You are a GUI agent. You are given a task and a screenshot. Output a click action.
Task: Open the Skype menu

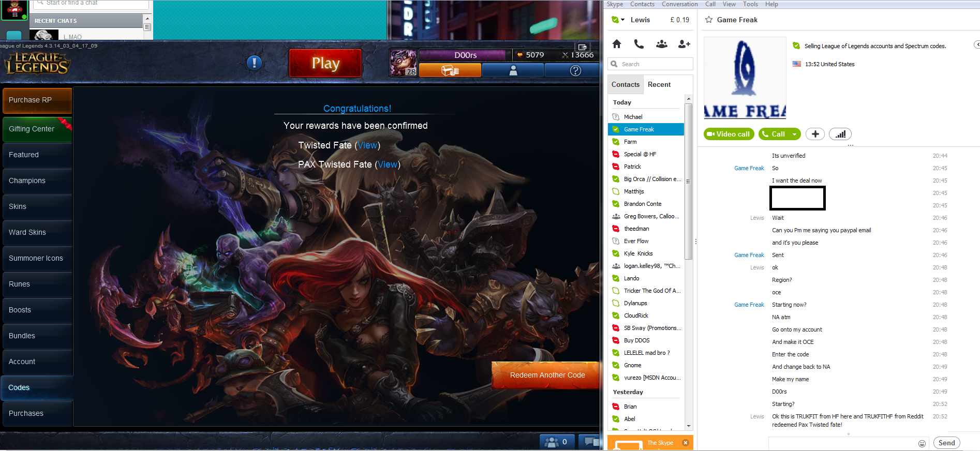tap(615, 4)
